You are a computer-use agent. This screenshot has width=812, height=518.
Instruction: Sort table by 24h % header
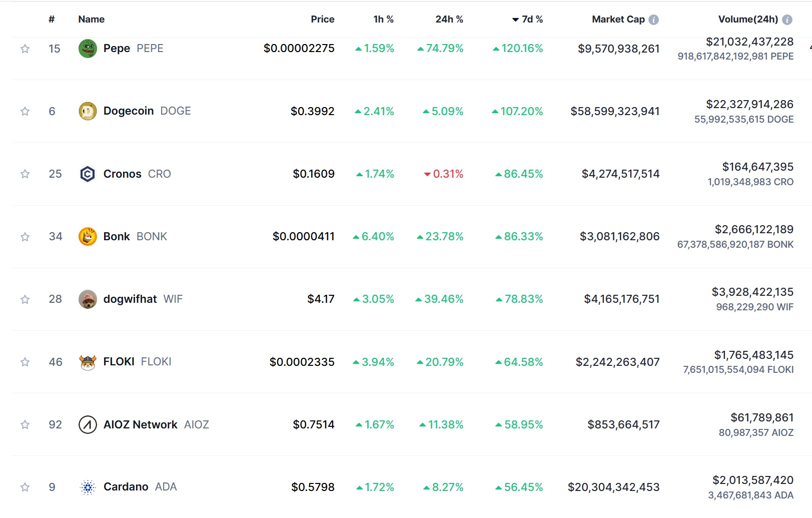(x=449, y=19)
